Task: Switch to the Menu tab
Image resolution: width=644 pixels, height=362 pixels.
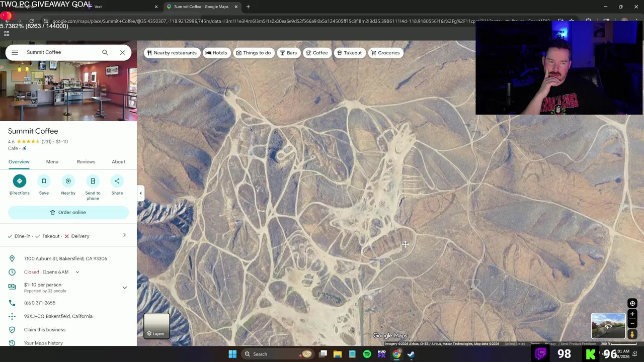Action: (52, 162)
